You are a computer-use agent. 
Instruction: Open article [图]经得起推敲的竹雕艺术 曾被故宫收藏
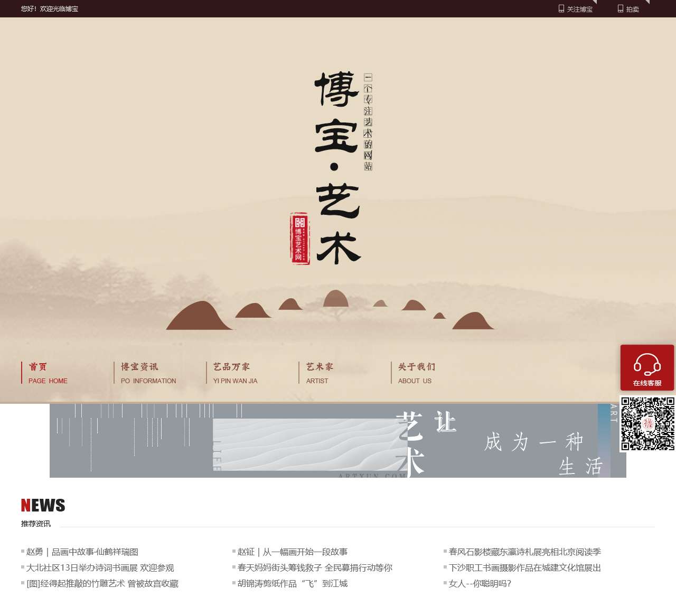click(x=102, y=583)
